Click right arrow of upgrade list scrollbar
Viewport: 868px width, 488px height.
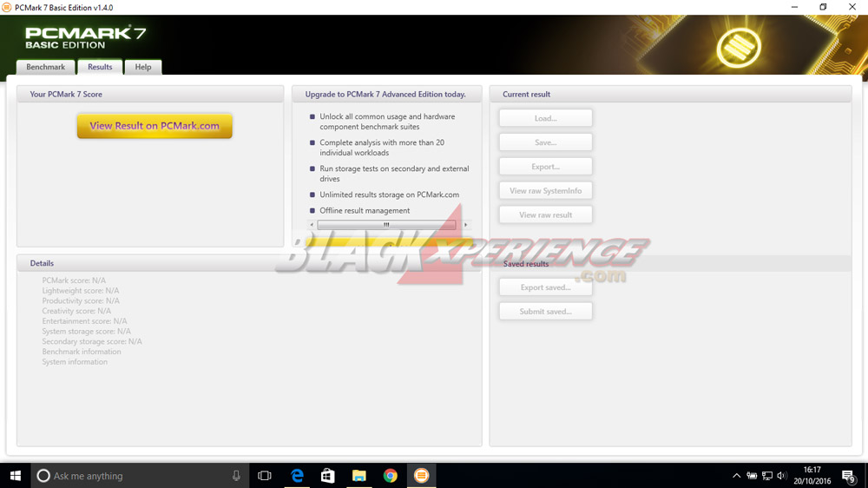point(465,225)
